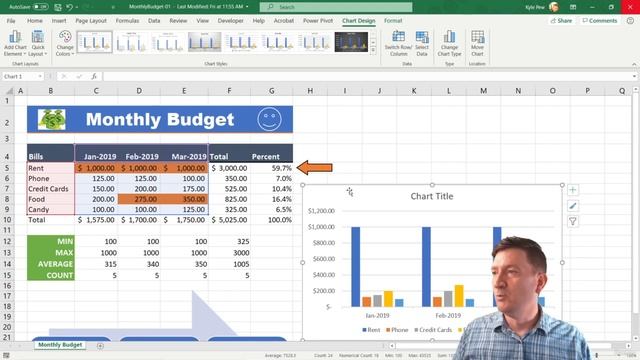Switch to the Insert tab
This screenshot has width=640, height=360.
(59, 20)
